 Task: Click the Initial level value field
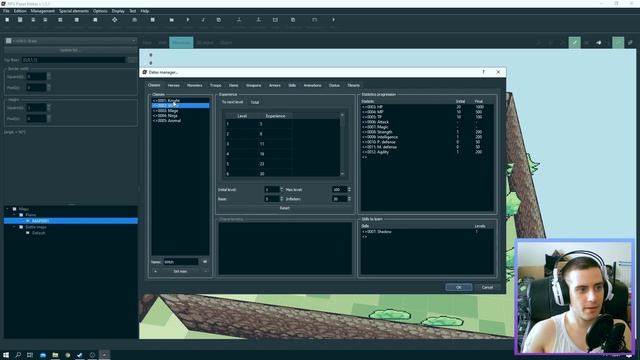click(x=272, y=189)
